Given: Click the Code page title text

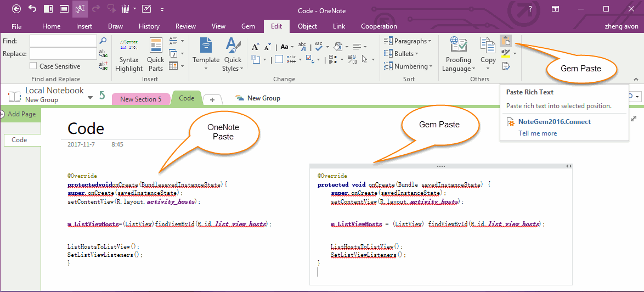Looking at the screenshot, I should coord(86,128).
